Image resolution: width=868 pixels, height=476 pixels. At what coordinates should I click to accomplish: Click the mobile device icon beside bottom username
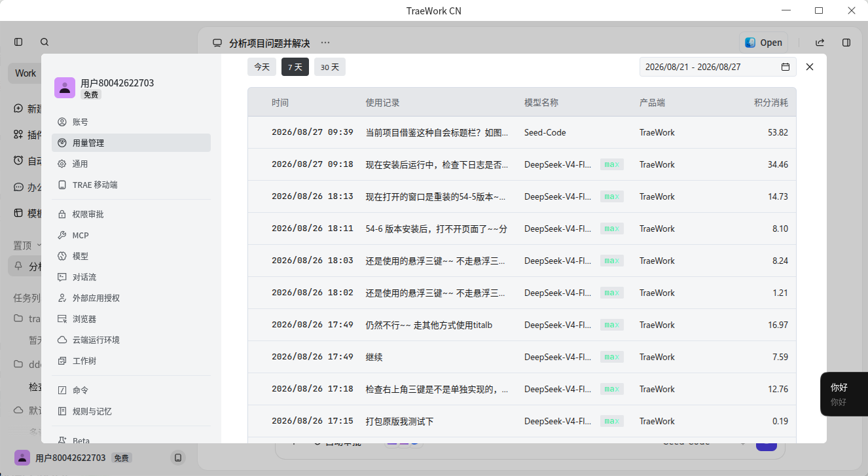177,458
